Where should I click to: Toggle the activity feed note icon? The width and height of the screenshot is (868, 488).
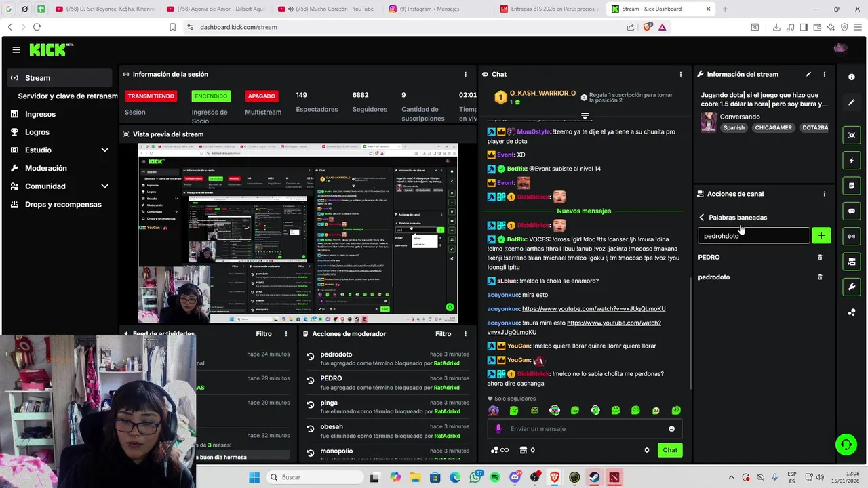tap(852, 186)
